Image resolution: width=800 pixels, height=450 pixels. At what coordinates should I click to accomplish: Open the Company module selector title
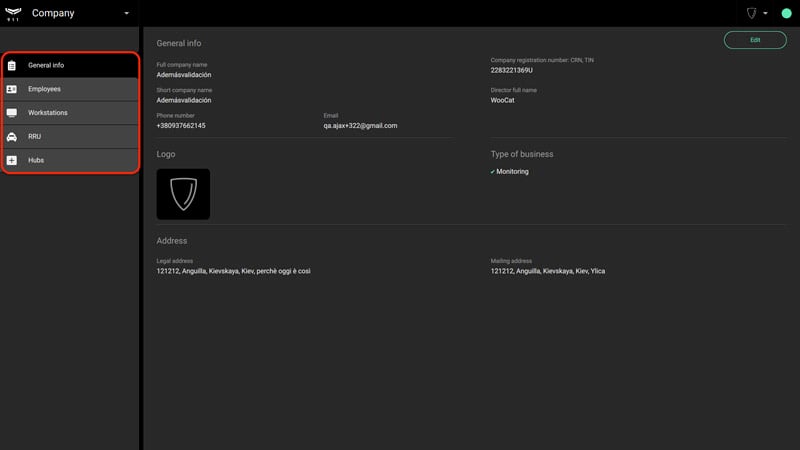pos(53,13)
